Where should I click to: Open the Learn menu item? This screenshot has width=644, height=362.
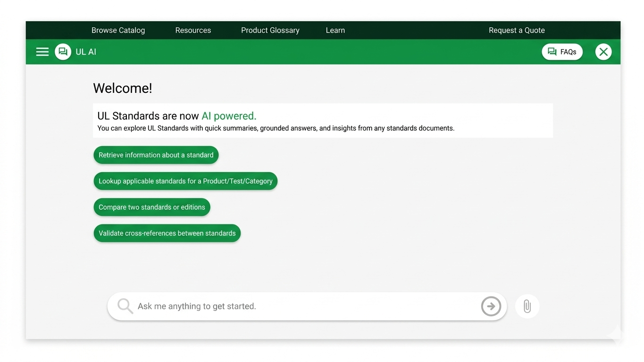(335, 30)
